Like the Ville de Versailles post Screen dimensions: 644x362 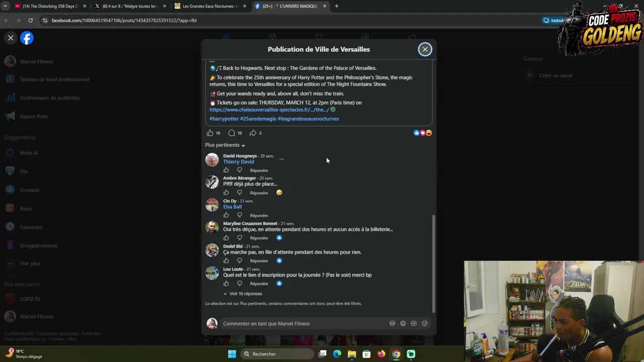coord(210,133)
